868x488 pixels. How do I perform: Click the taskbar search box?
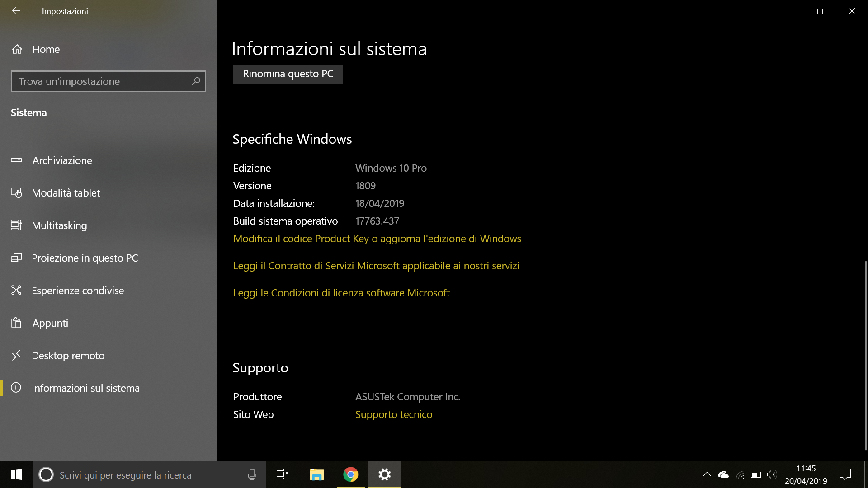149,474
